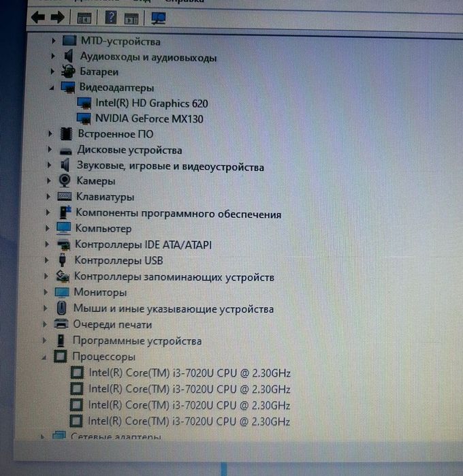Select the Программные устройства label

[x=137, y=340]
